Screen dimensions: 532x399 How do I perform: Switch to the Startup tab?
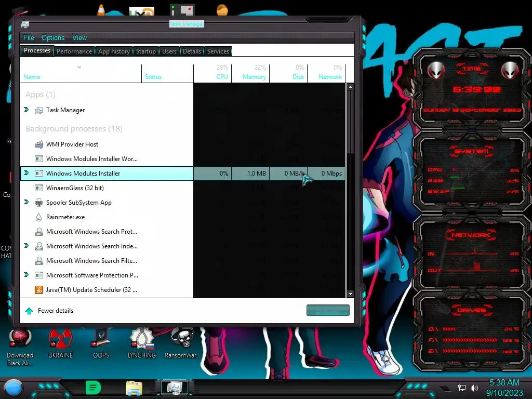146,51
